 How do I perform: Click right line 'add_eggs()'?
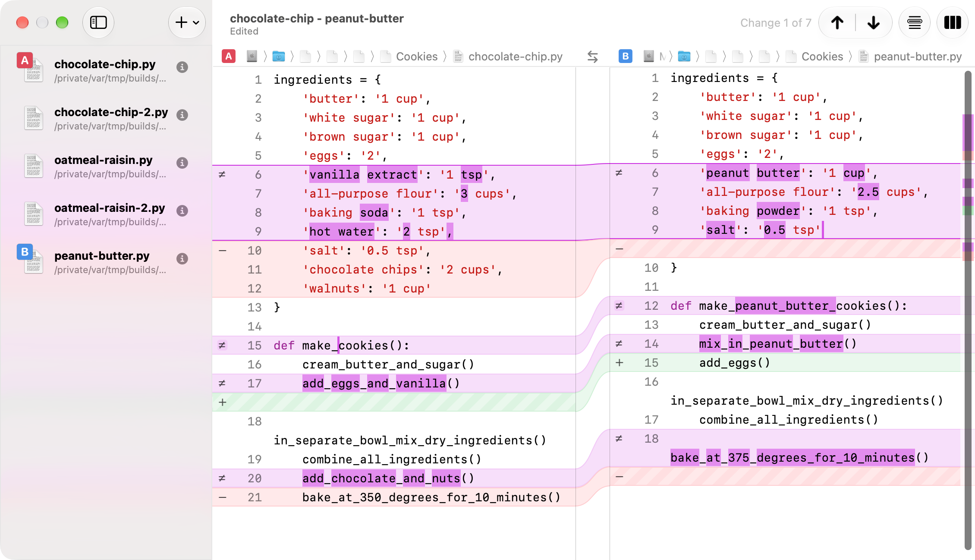tap(735, 363)
